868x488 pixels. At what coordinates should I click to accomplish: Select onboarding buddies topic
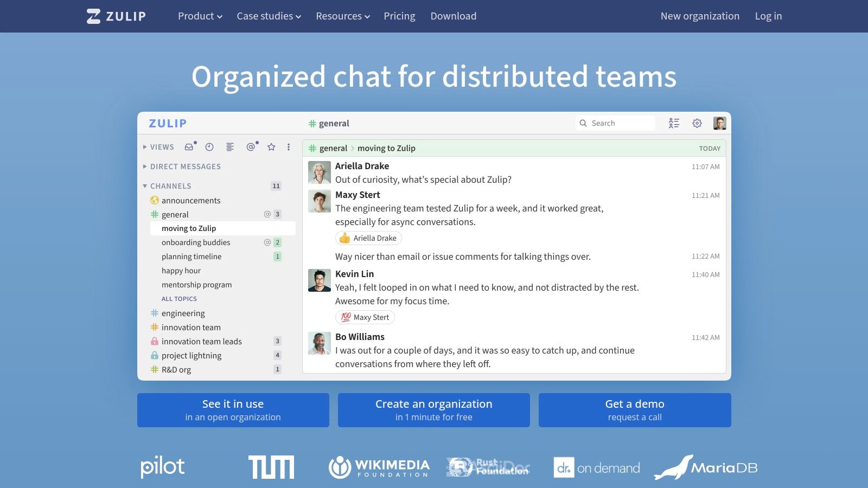click(196, 242)
